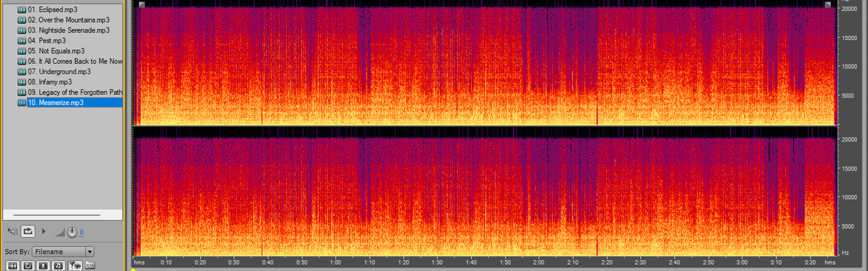868x271 pixels.
Task: Click timeline ruler at 0:30
Action: pos(234,262)
